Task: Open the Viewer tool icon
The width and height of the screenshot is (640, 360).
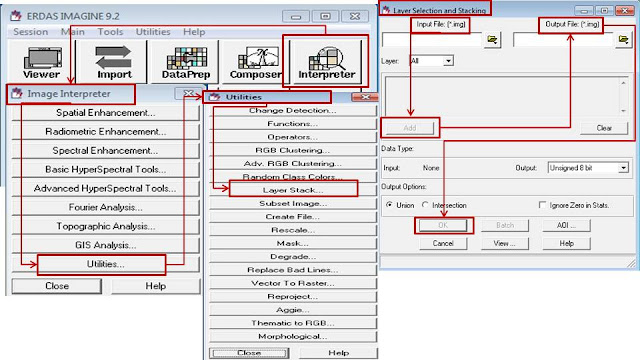Action: tap(42, 62)
